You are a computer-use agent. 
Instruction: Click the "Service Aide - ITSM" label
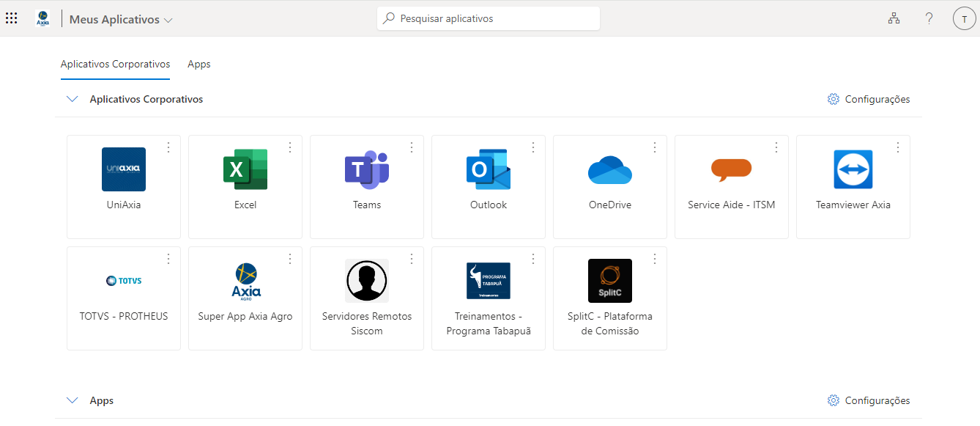732,205
